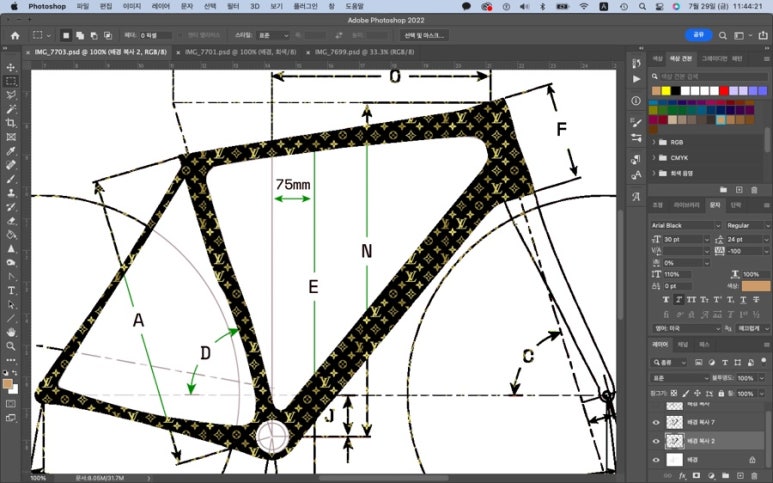Select the Hand tool
The height and width of the screenshot is (483, 773).
(x=11, y=332)
